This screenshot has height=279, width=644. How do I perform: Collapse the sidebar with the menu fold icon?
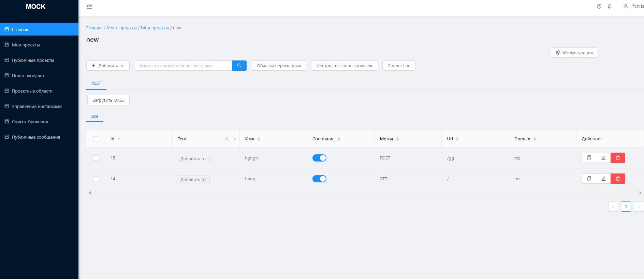point(89,6)
